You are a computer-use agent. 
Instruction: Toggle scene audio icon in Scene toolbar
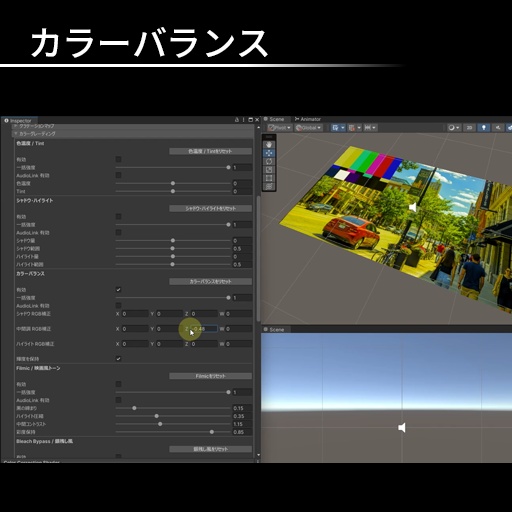pyautogui.click(x=498, y=128)
